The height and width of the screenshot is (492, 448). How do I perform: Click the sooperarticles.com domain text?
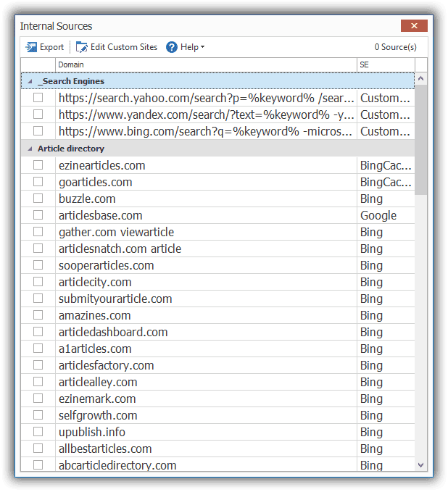point(106,265)
